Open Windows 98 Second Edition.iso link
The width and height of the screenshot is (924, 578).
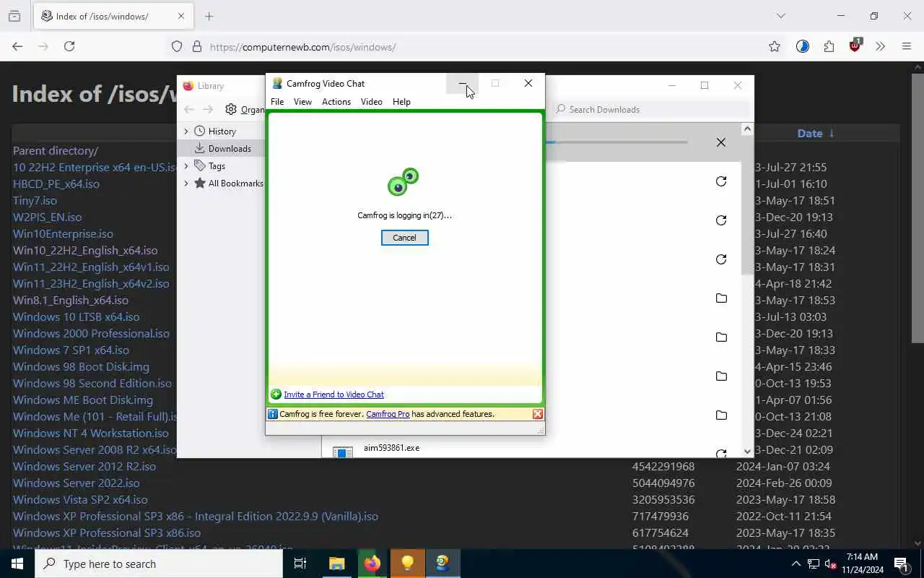pos(92,384)
